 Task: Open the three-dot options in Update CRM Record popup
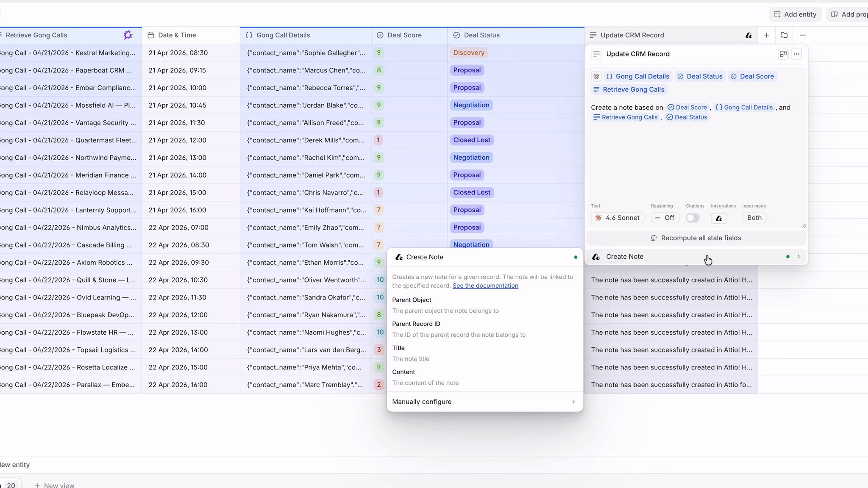pyautogui.click(x=796, y=54)
